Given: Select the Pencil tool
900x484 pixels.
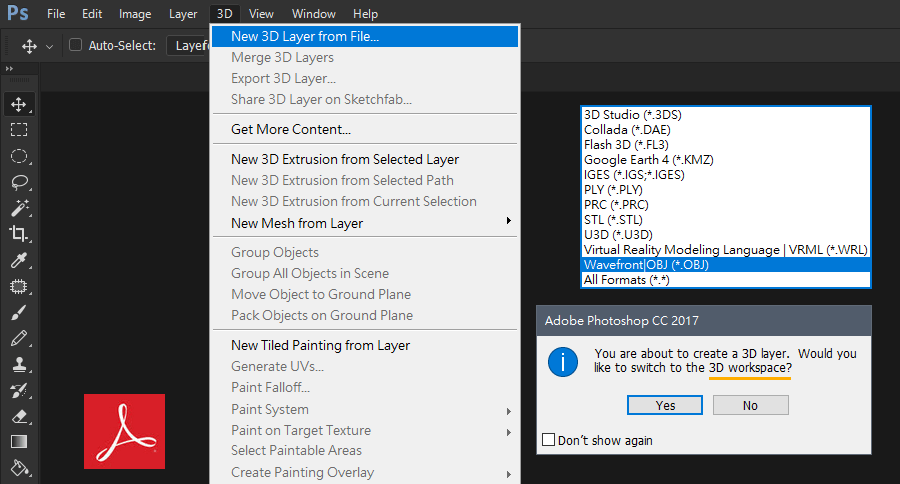Looking at the screenshot, I should pos(19,338).
